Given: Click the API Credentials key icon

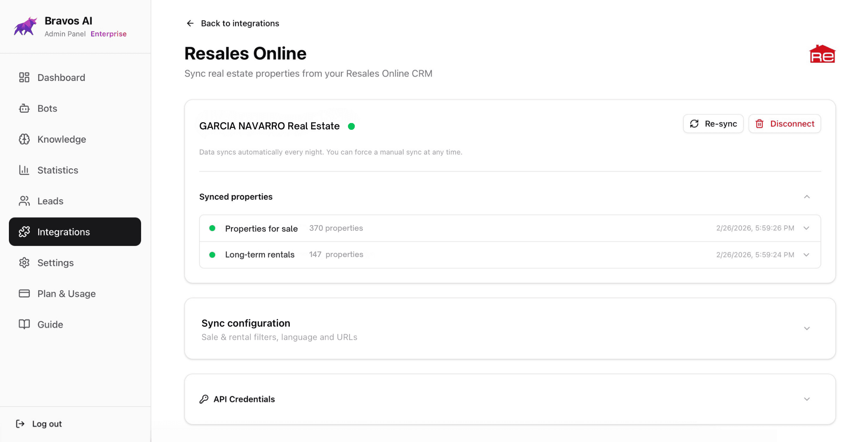Looking at the screenshot, I should point(204,399).
